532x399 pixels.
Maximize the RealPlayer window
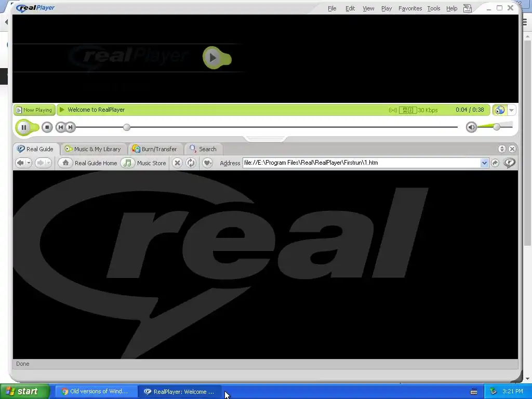pos(499,8)
